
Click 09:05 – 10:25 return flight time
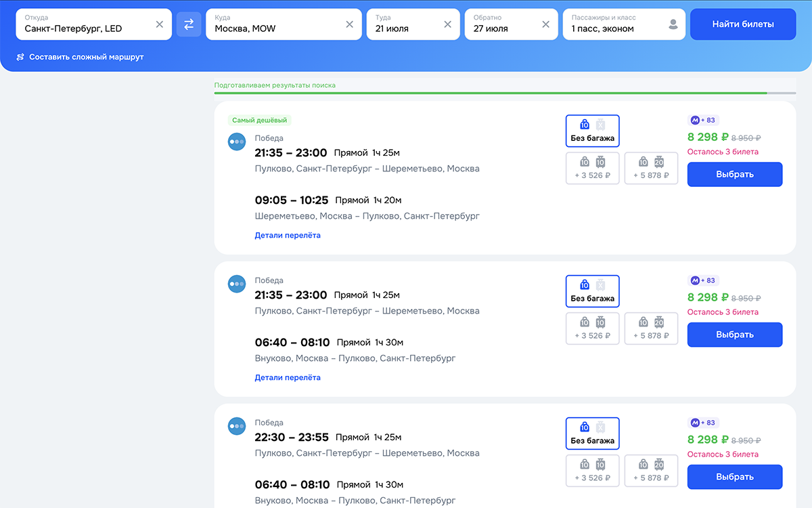click(292, 200)
